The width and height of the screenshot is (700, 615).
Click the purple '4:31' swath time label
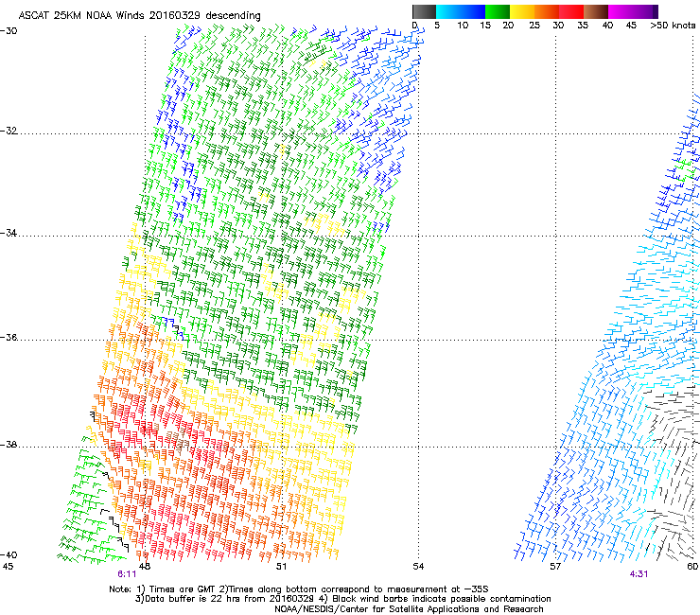point(639,574)
